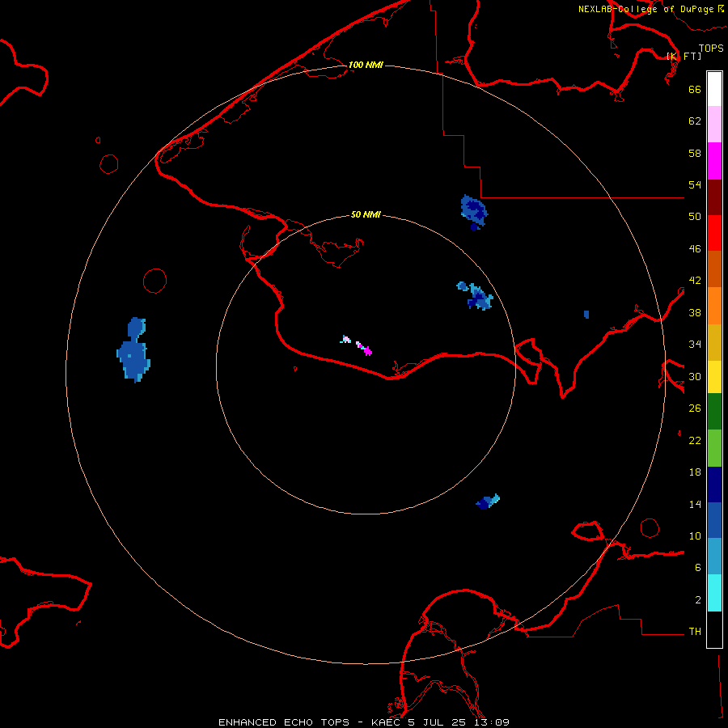728x728 pixels.
Task: Click the white swatch atop the tops scale
Action: click(x=714, y=89)
